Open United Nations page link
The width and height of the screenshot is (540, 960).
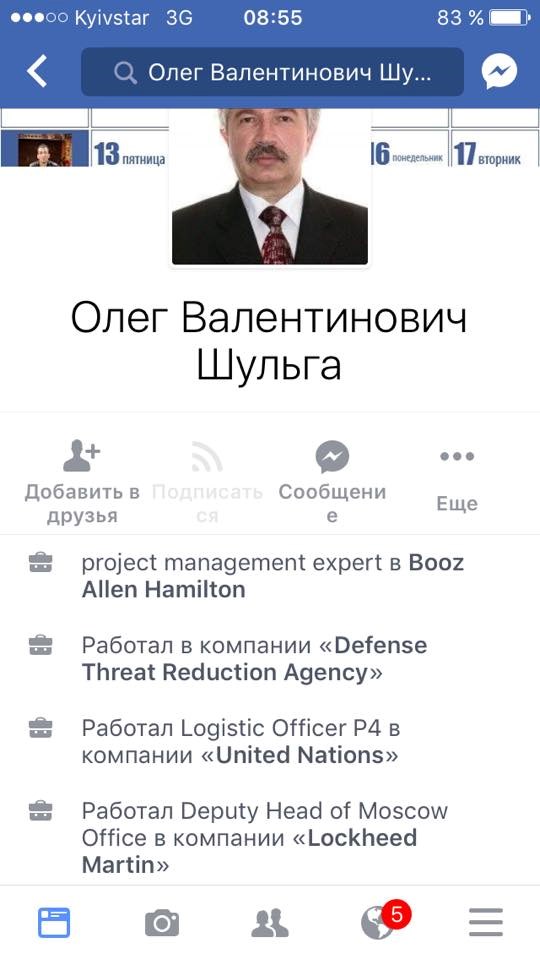coord(301,755)
